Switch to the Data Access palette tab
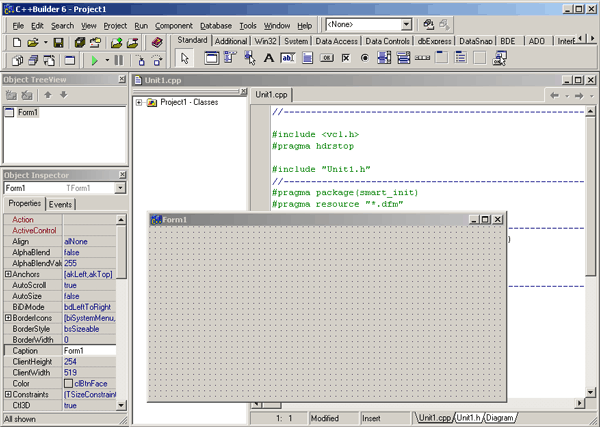 click(x=336, y=41)
